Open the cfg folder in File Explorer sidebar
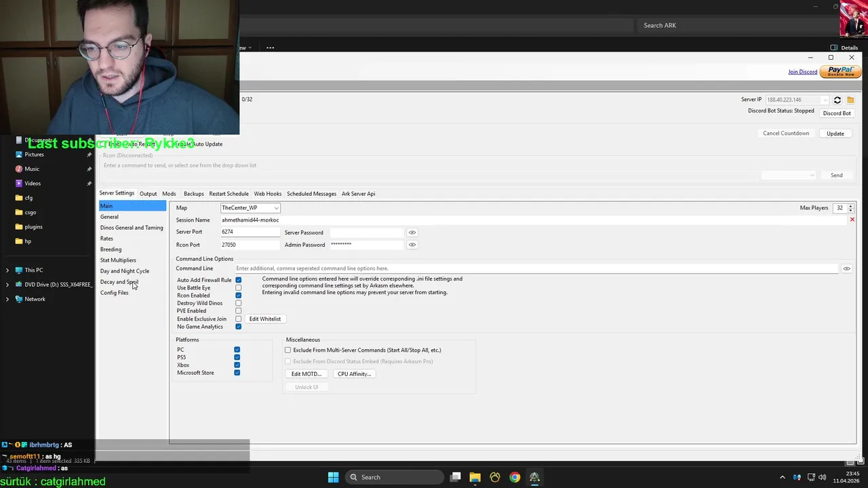 [28, 198]
